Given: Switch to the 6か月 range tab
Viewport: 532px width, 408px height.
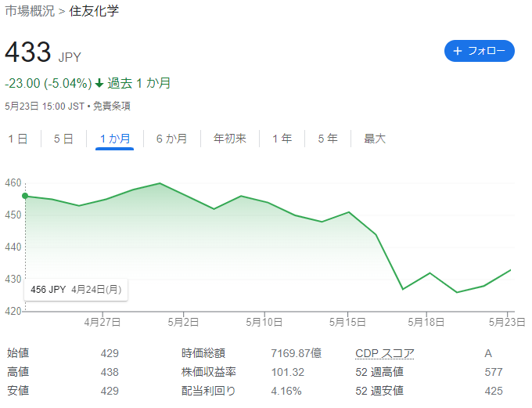Looking at the screenshot, I should pos(171,139).
